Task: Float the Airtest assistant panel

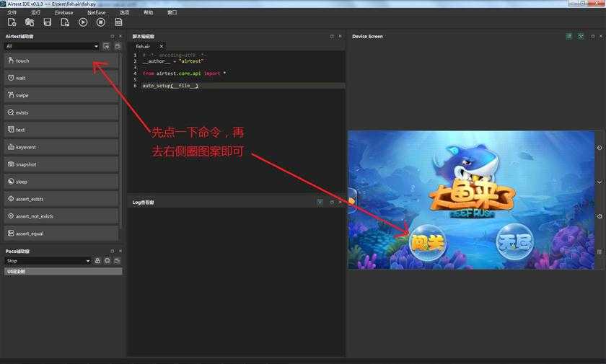Action: pyautogui.click(x=113, y=36)
